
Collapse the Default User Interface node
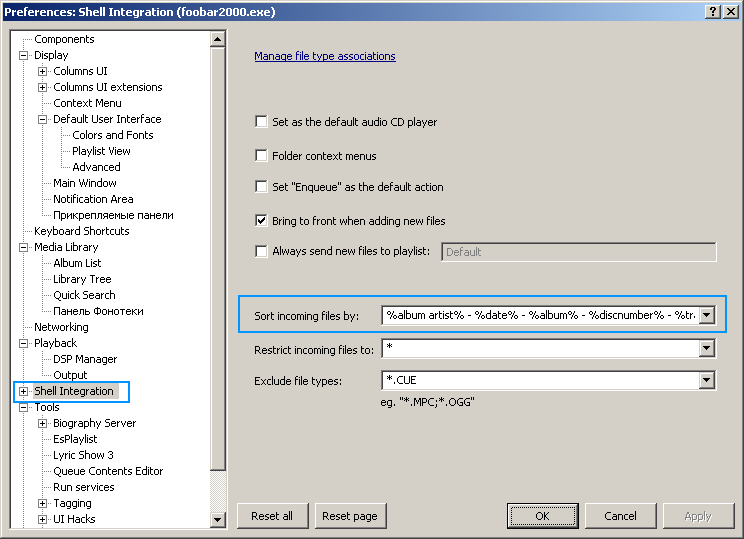point(42,120)
